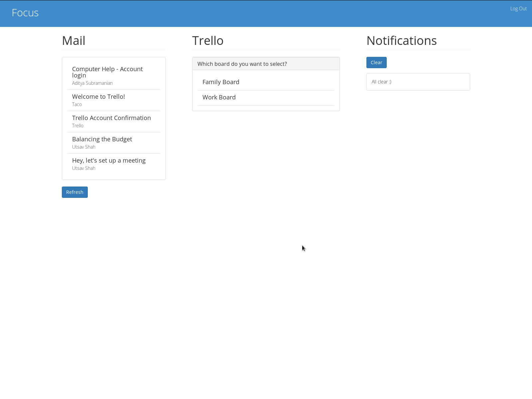Viewport: 532px width, 399px height.
Task: Click the All clear :) notification message
Action: [381, 82]
